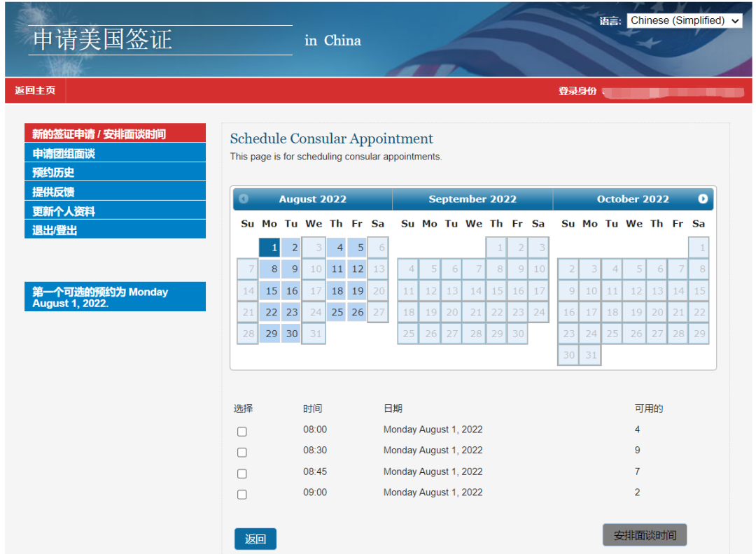Viewport: 756px width, 554px height.
Task: Select August 12 in the calendar
Action: click(357, 269)
